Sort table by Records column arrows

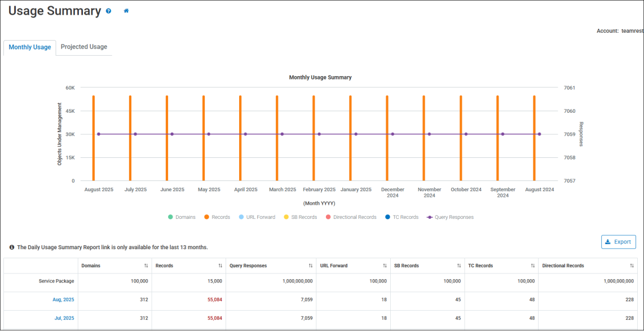pos(220,266)
